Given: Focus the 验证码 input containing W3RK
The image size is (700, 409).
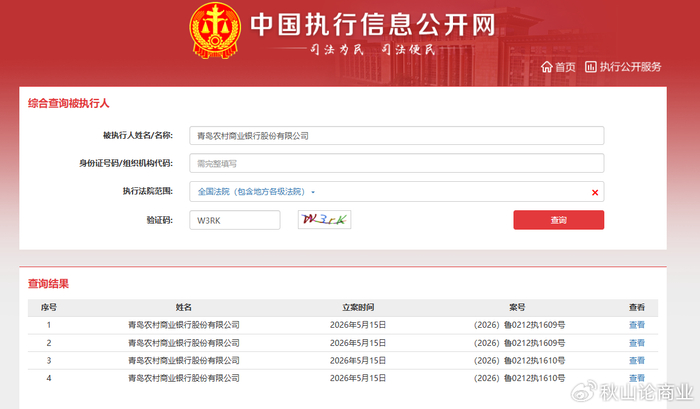Looking at the screenshot, I should click(235, 220).
